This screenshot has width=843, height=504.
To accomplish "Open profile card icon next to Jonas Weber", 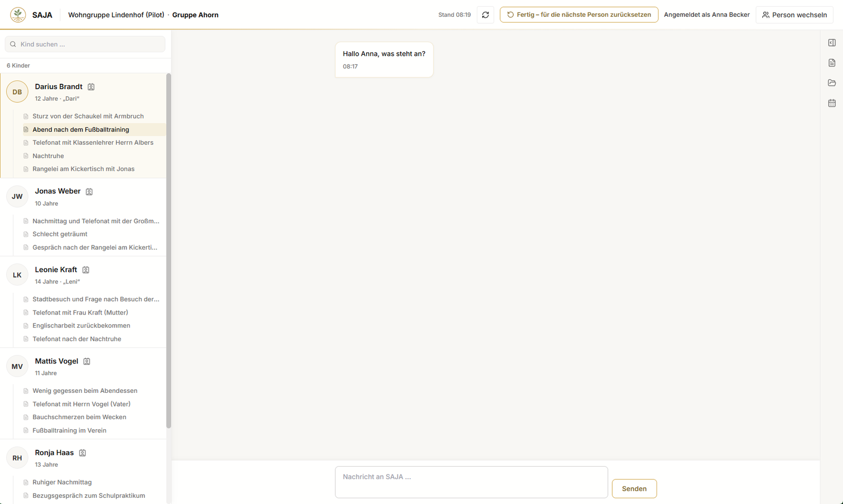I will pyautogui.click(x=89, y=192).
